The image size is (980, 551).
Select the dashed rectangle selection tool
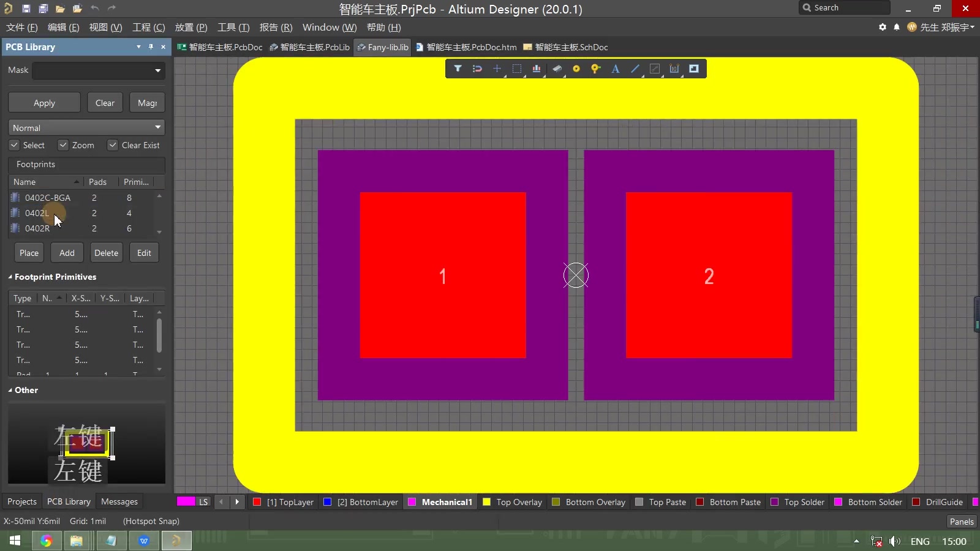coord(517,69)
